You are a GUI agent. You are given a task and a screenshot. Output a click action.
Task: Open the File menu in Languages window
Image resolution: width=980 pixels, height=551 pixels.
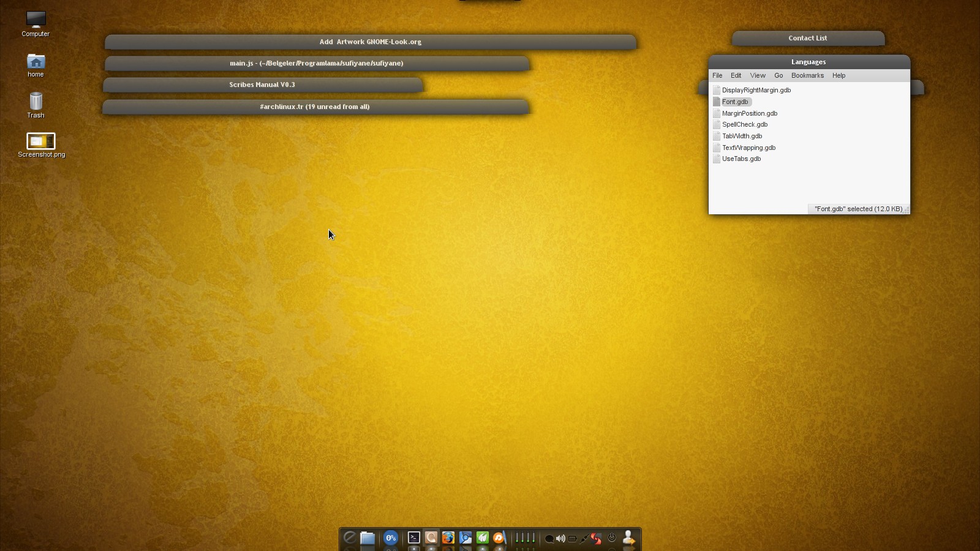717,75
